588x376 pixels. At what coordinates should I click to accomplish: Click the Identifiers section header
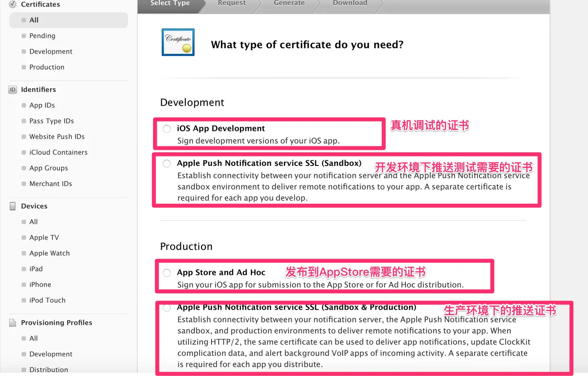(38, 89)
